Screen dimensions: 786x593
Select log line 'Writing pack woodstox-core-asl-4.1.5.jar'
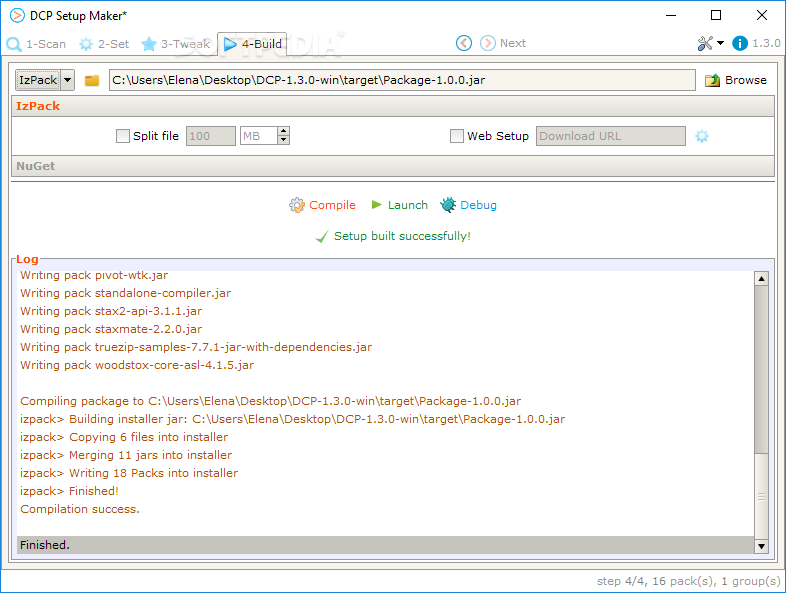coord(137,365)
